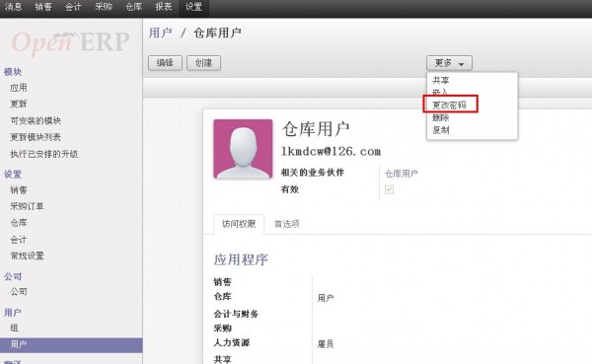Click the 编辑 button
This screenshot has height=364, width=592.
point(165,63)
